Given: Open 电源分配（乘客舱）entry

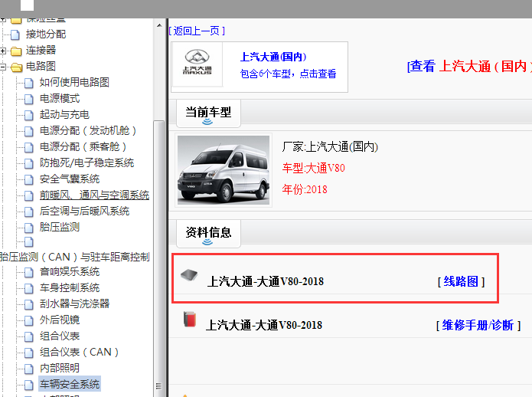Looking at the screenshot, I should click(83, 146).
